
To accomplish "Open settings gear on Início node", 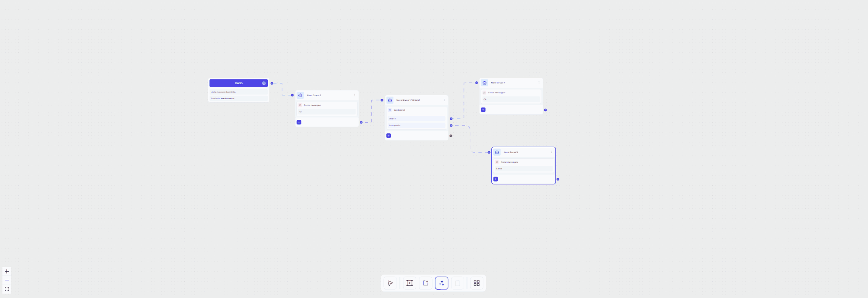I will point(264,83).
